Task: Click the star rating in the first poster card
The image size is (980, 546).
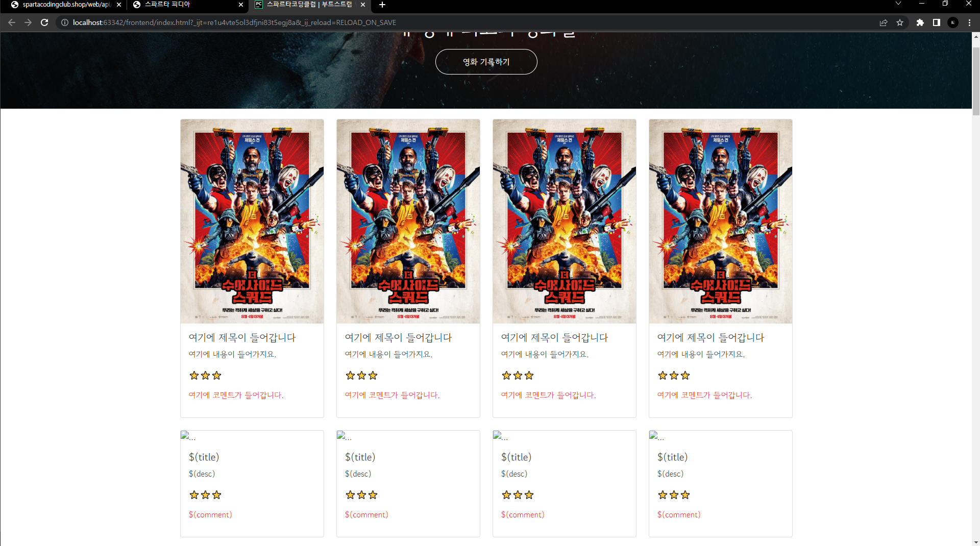Action: point(205,376)
